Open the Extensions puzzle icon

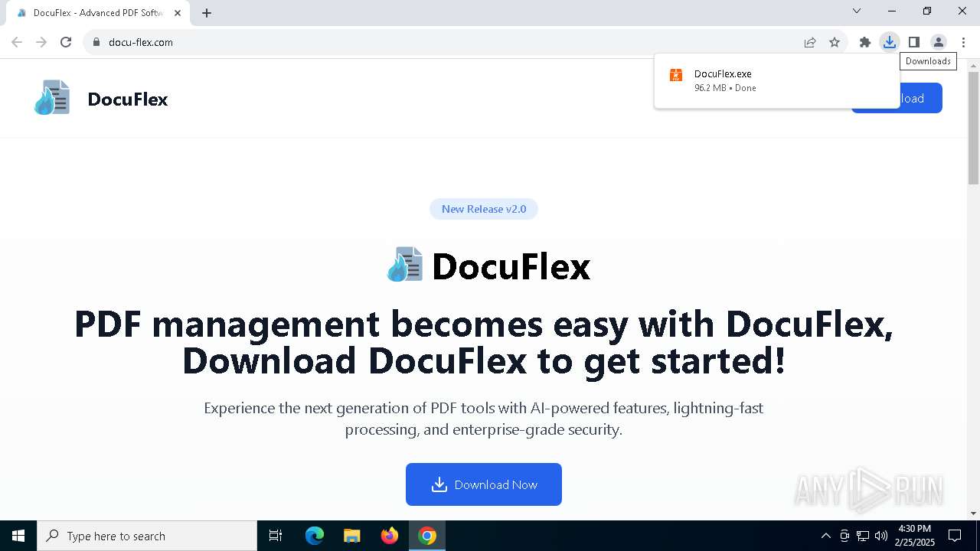click(x=865, y=42)
